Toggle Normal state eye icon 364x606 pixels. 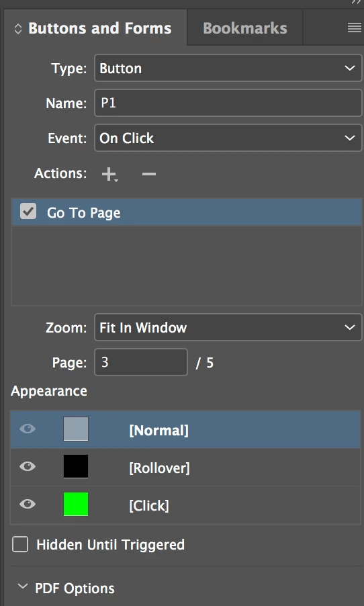click(x=28, y=429)
